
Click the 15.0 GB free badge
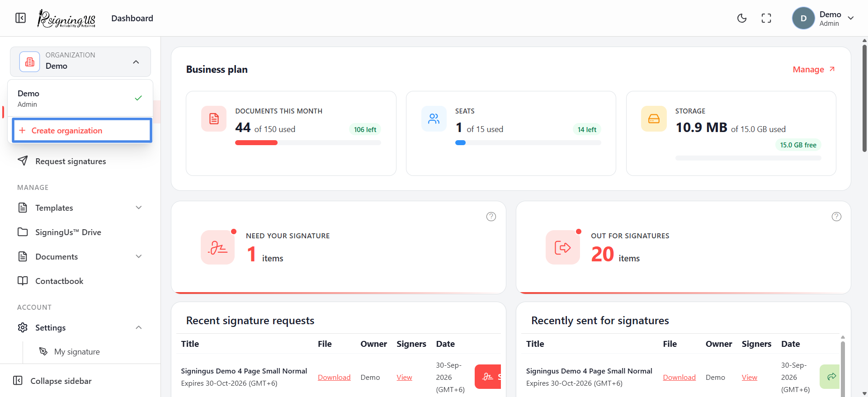pos(798,145)
